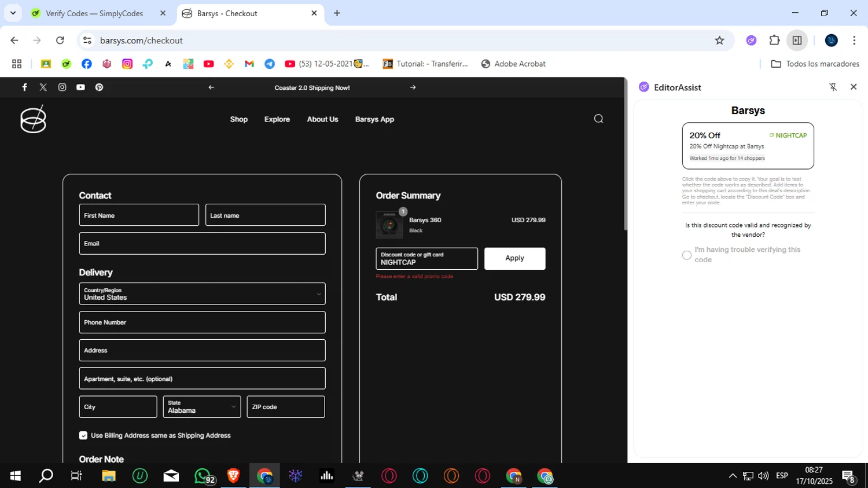The height and width of the screenshot is (488, 868).
Task: Click the EditorAssist extension toolbar icon
Action: pyautogui.click(x=751, y=41)
